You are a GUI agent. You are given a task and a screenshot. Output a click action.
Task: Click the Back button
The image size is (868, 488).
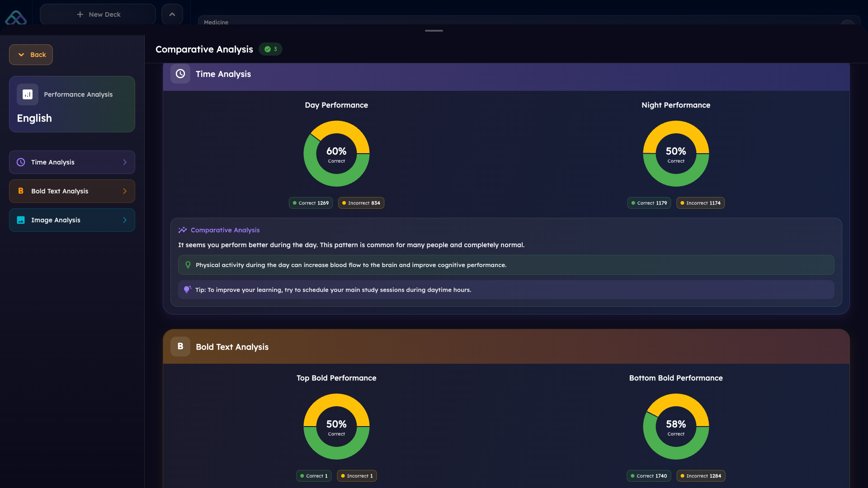(31, 55)
